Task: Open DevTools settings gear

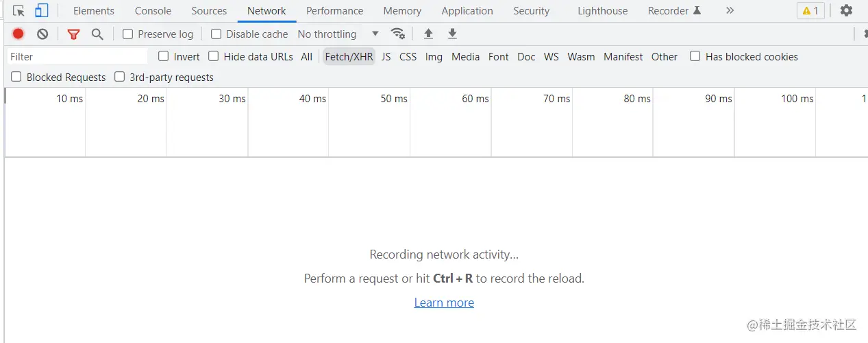Action: coord(847,11)
